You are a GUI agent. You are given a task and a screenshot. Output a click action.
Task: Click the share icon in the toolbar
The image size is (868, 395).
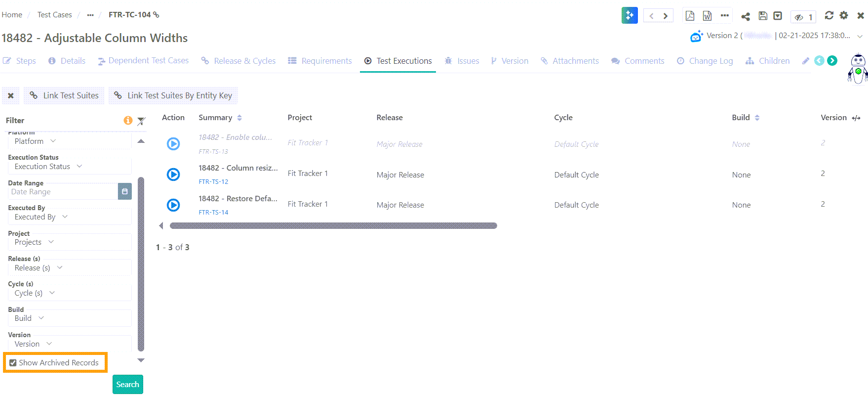[x=746, y=16]
